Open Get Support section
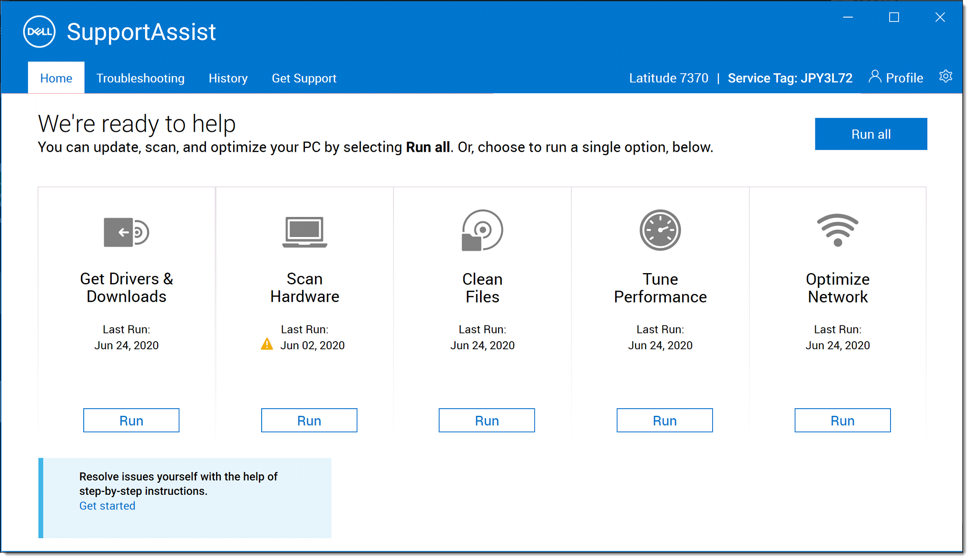970x560 pixels. pyautogui.click(x=303, y=78)
